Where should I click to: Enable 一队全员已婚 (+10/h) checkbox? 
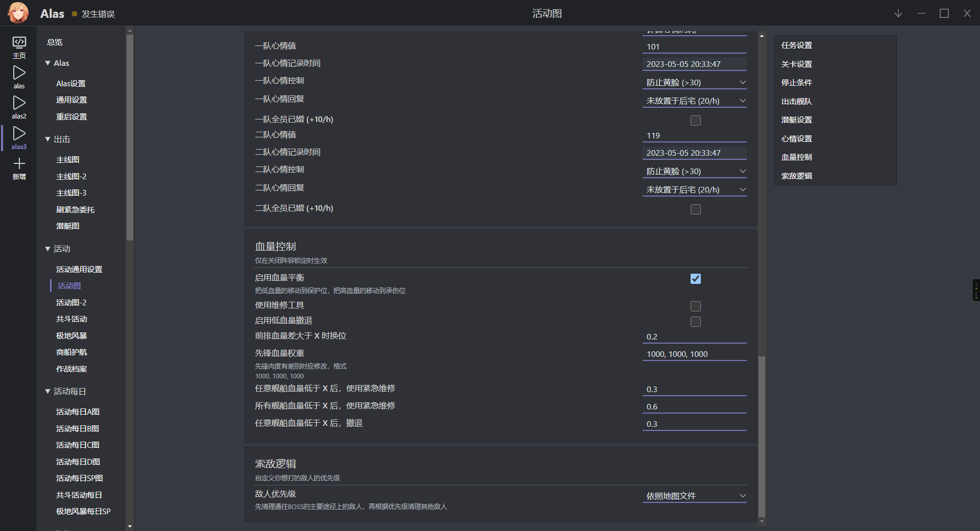[x=696, y=120]
